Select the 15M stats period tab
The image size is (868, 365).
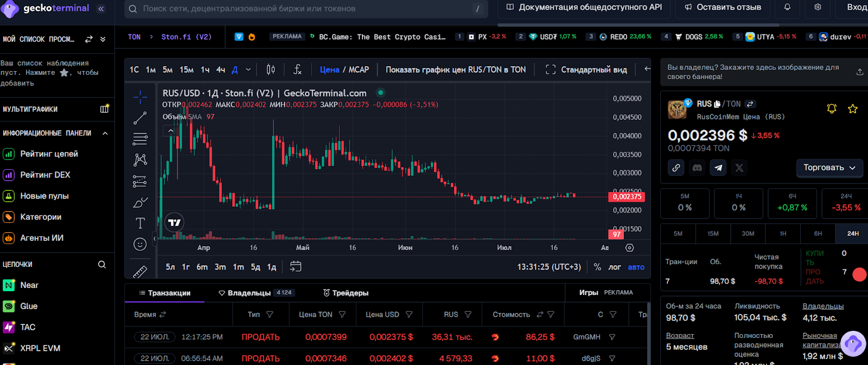tap(713, 234)
